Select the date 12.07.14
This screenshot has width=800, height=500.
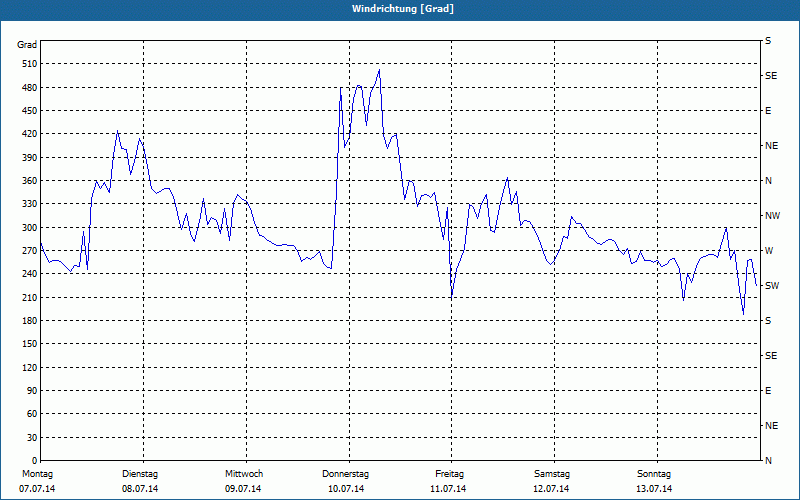pos(551,489)
